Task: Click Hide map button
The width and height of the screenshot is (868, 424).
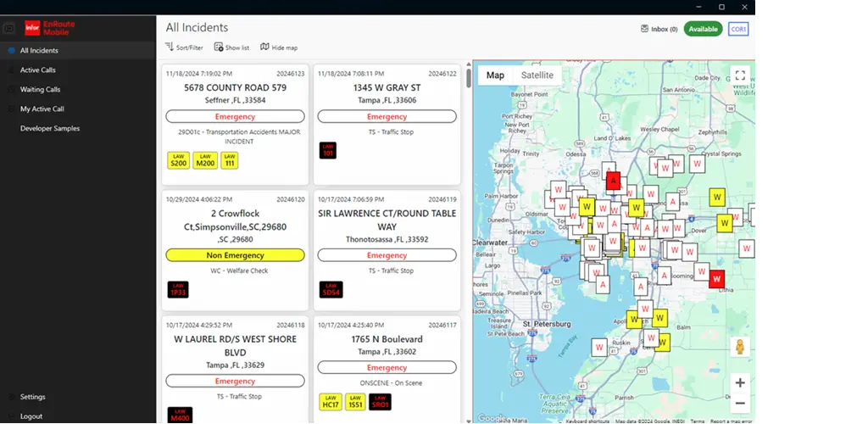Action: 279,47
